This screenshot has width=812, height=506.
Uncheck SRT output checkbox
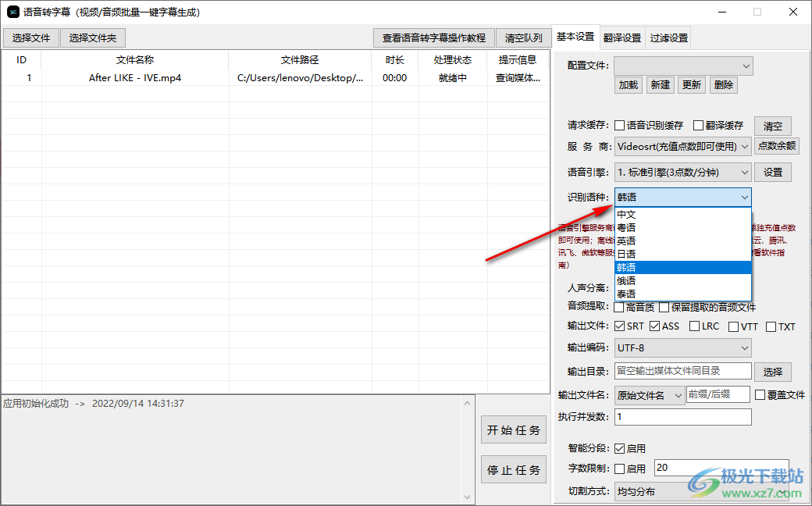click(x=620, y=326)
